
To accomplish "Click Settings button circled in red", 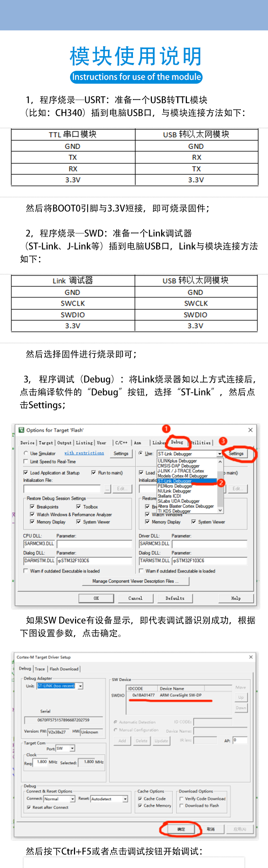I will tap(236, 453).
